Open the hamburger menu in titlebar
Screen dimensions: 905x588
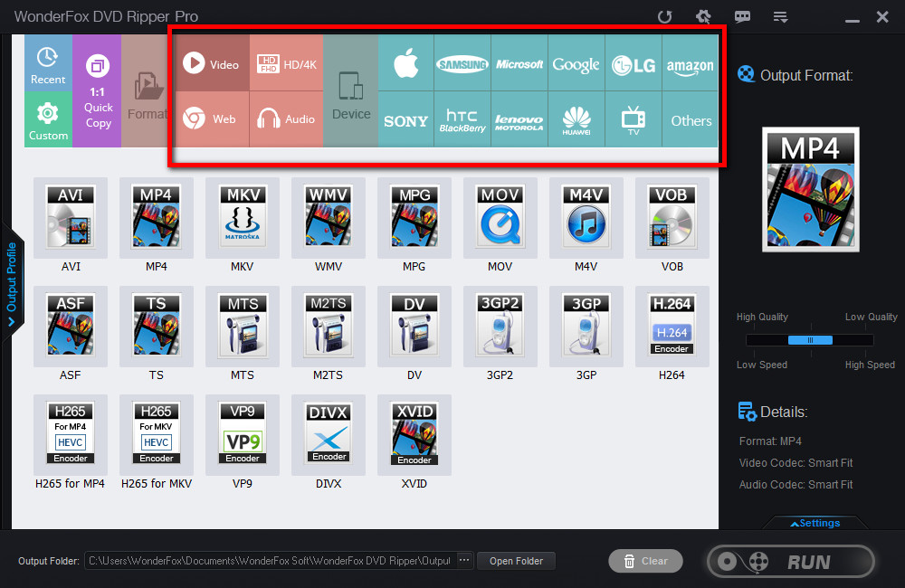tap(780, 16)
